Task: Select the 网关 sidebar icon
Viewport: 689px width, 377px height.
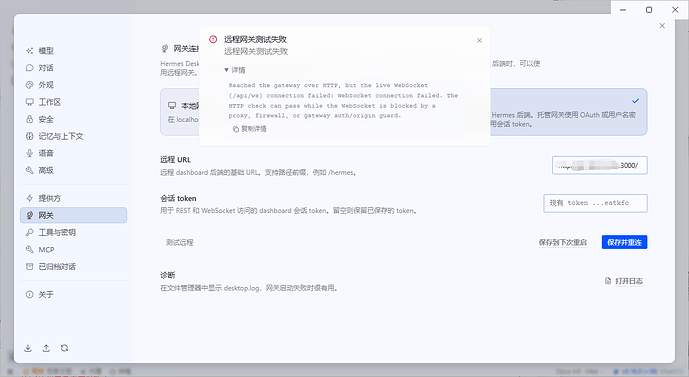Action: click(x=29, y=215)
